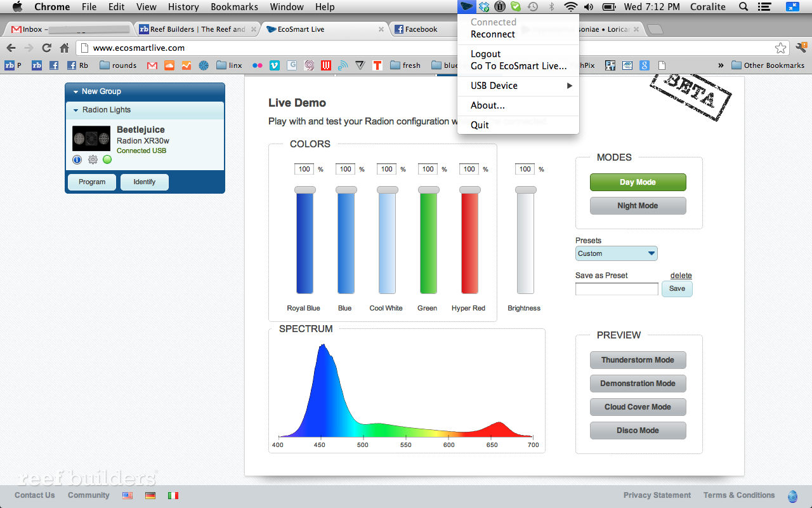Click the Royal Blue slider handle
Screen dimensions: 812x508
click(305, 190)
